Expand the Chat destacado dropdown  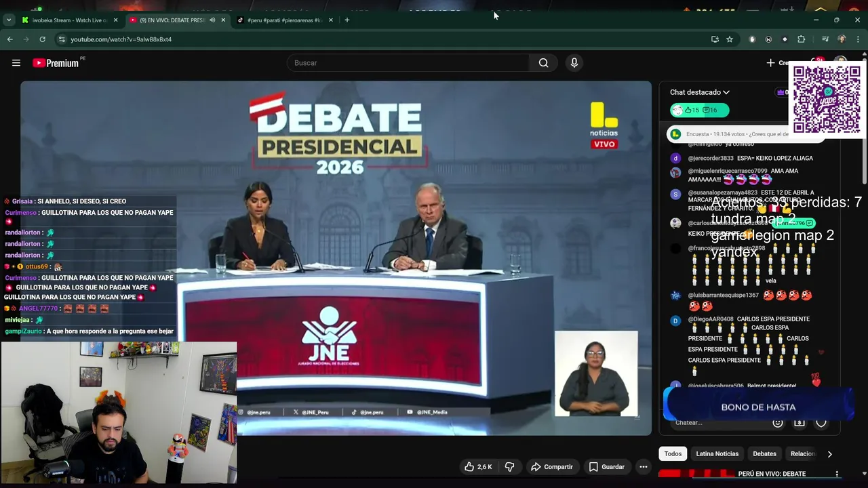click(x=699, y=92)
